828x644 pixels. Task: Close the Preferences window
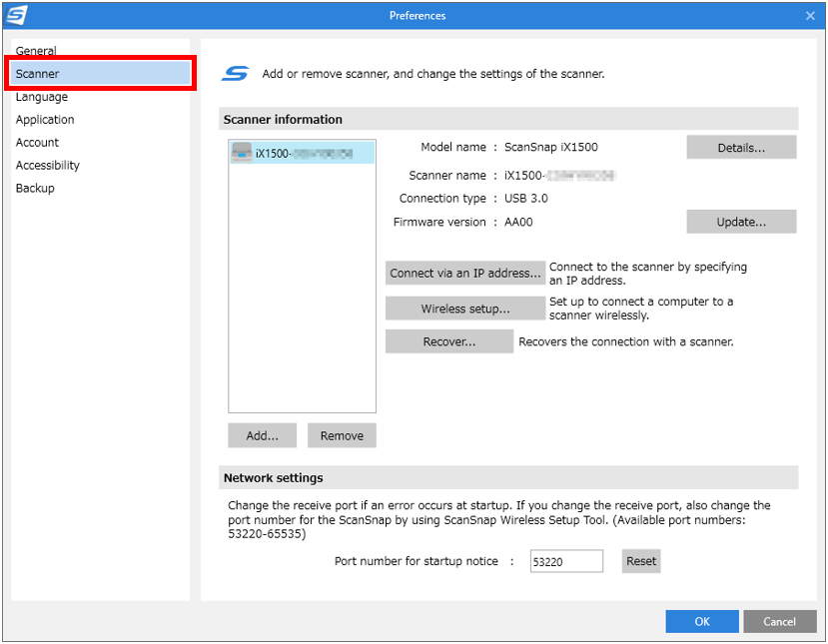pyautogui.click(x=810, y=16)
